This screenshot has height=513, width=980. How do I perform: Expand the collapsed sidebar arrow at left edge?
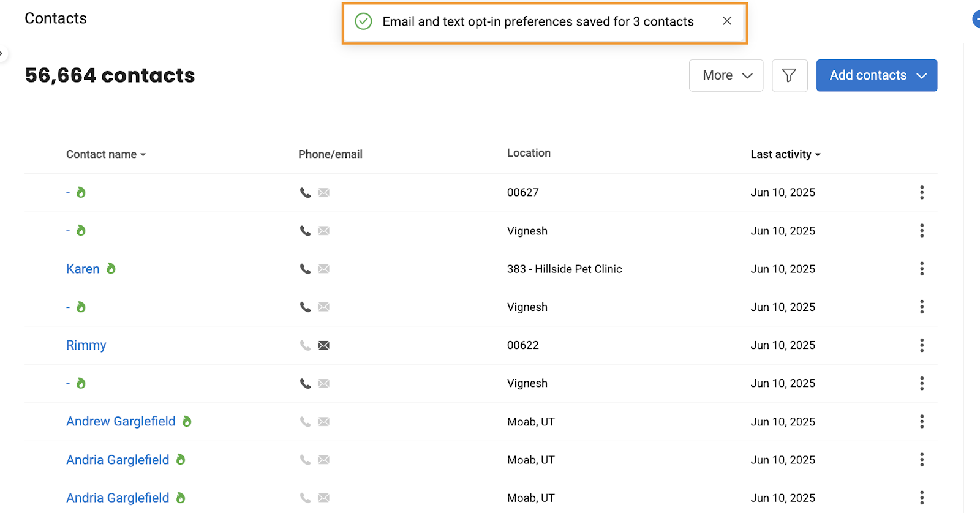click(2, 54)
